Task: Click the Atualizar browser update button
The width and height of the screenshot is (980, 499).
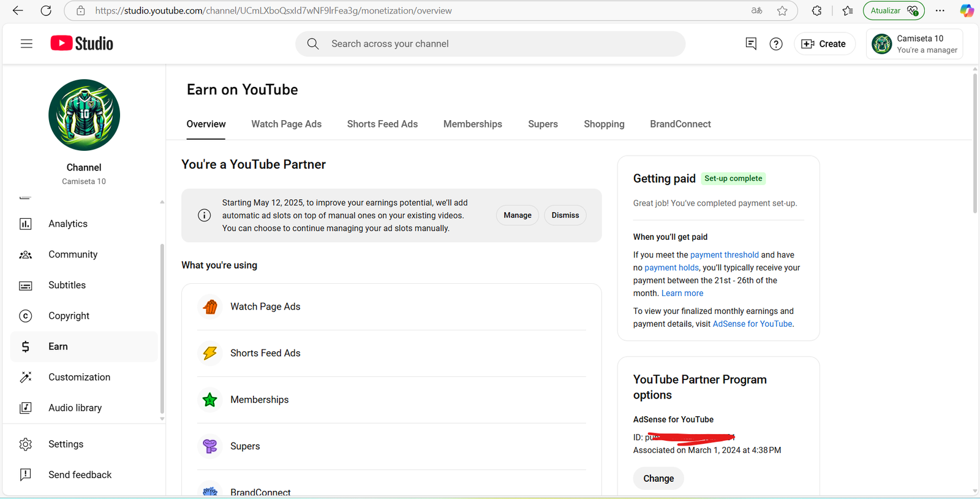Action: point(894,10)
